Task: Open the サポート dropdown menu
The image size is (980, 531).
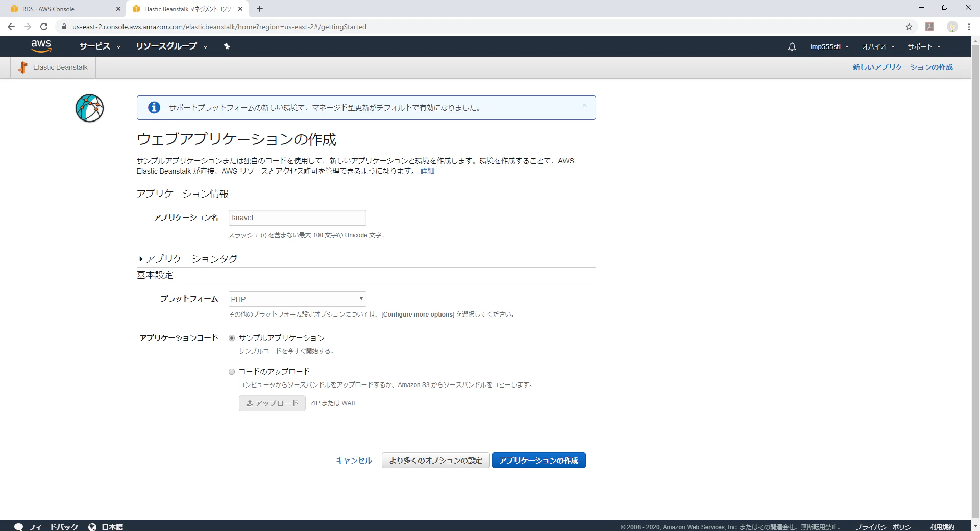Action: coord(924,46)
